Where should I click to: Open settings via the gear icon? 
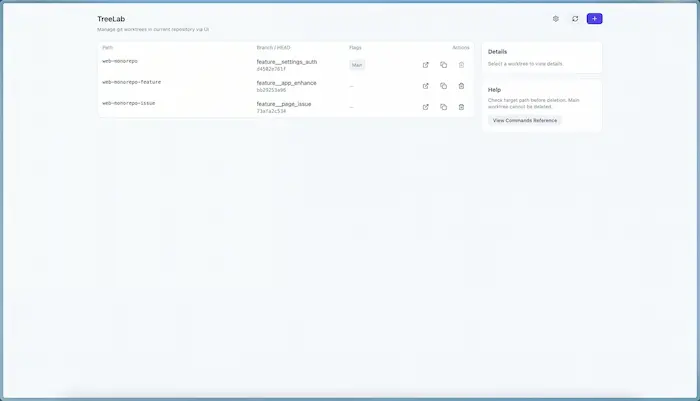(x=556, y=18)
